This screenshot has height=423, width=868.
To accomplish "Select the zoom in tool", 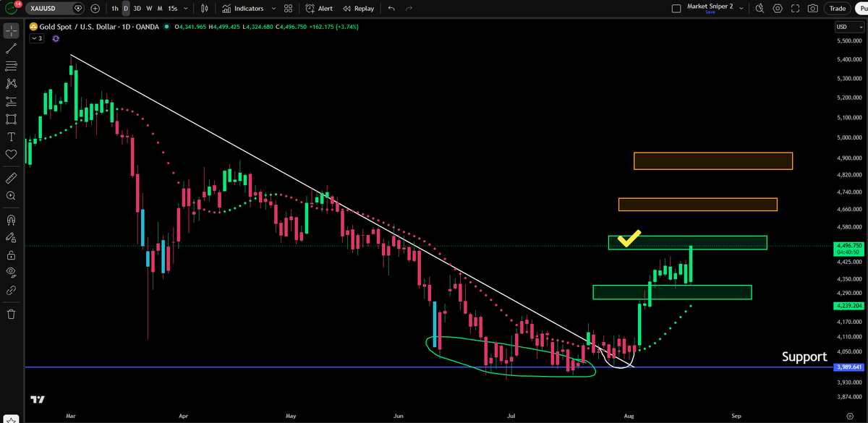I will (x=12, y=195).
